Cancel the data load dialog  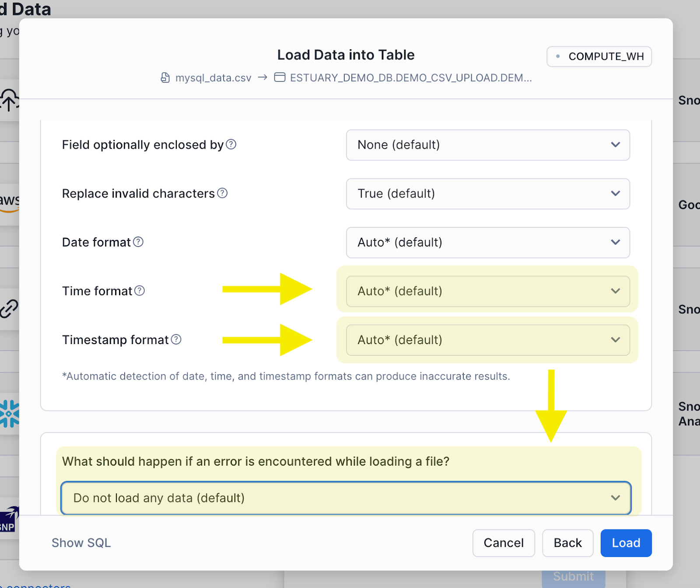503,543
